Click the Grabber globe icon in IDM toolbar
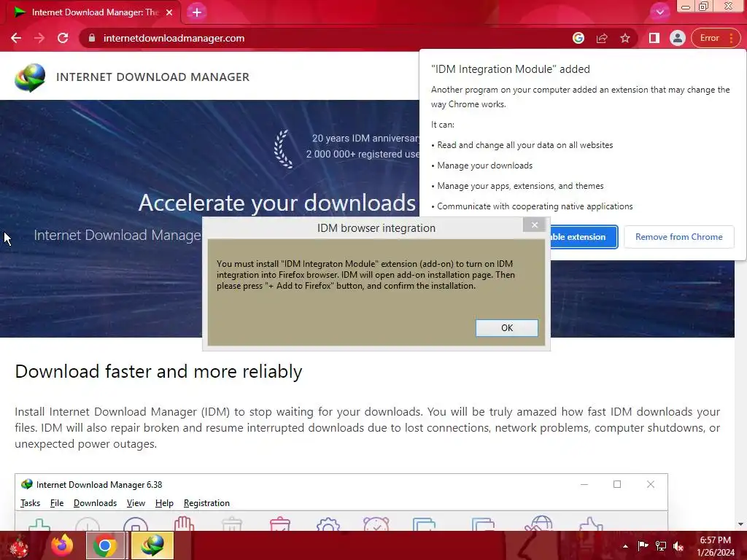Screen dimensions: 747x560 point(539,523)
